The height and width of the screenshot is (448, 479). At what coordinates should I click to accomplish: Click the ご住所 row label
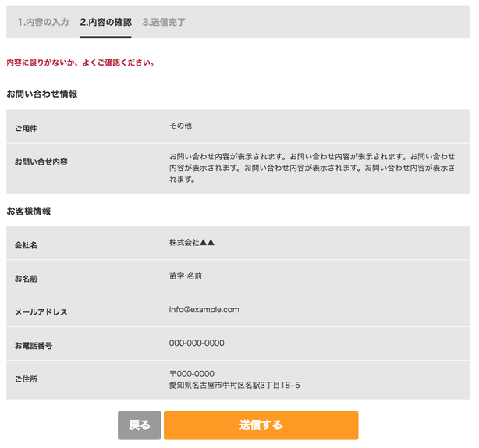[x=26, y=379]
